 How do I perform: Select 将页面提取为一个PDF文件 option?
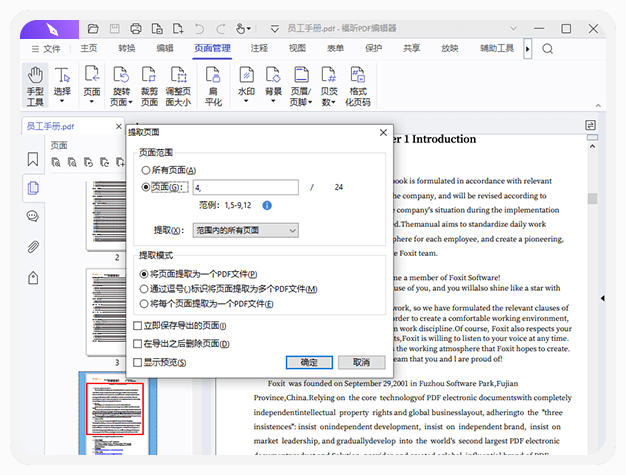[198, 274]
